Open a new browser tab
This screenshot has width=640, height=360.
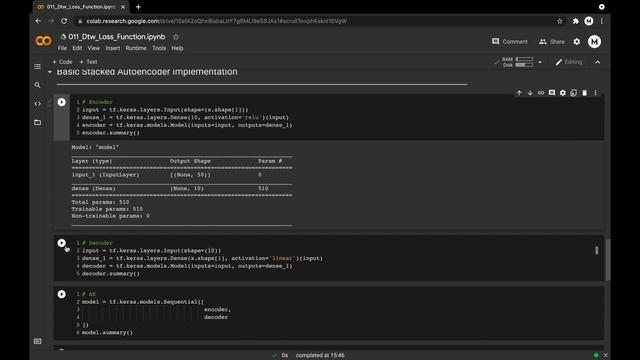138,7
